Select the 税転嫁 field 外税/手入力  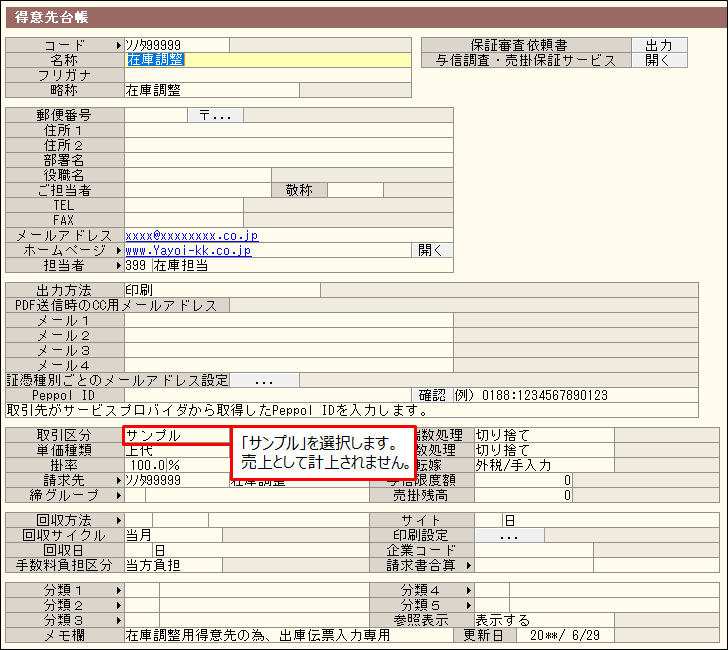tap(544, 465)
